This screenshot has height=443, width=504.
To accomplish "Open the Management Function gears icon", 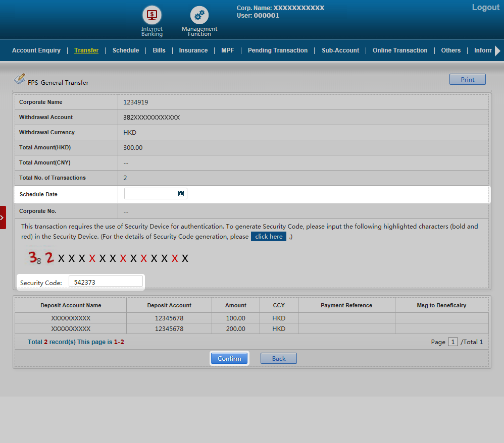I will [x=199, y=16].
